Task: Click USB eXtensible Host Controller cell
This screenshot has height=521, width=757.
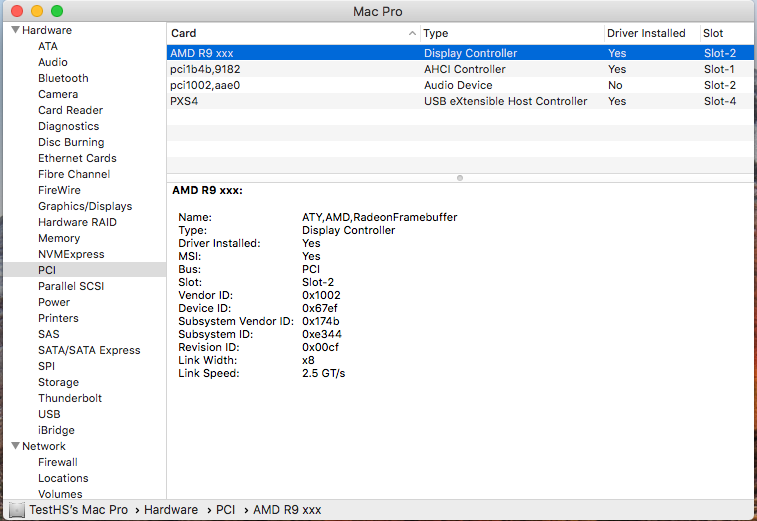Action: 505,101
